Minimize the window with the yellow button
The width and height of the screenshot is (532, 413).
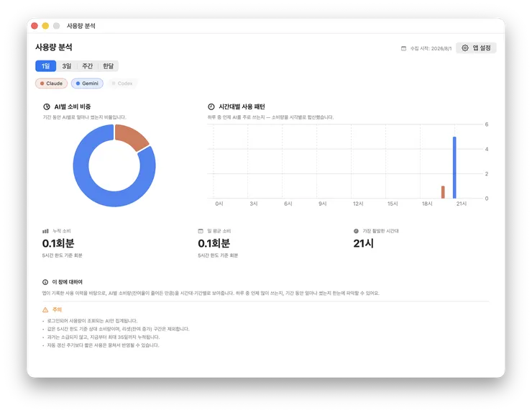pos(45,26)
